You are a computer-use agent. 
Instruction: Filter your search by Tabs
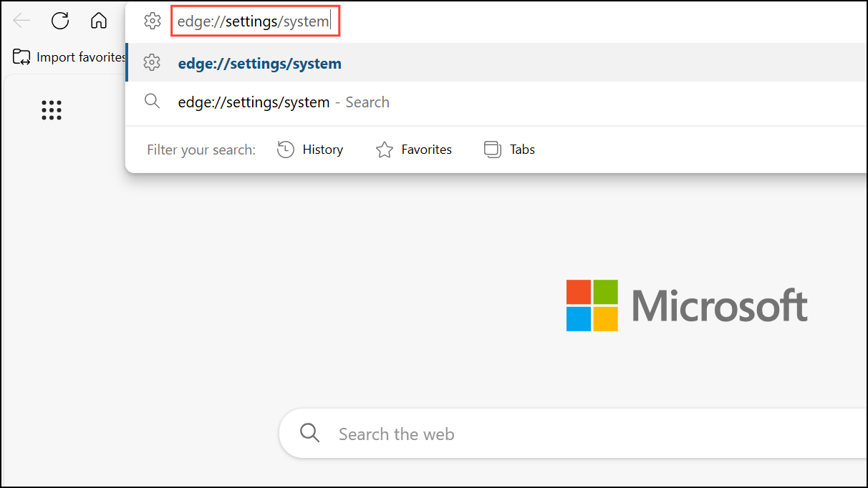[522, 150]
